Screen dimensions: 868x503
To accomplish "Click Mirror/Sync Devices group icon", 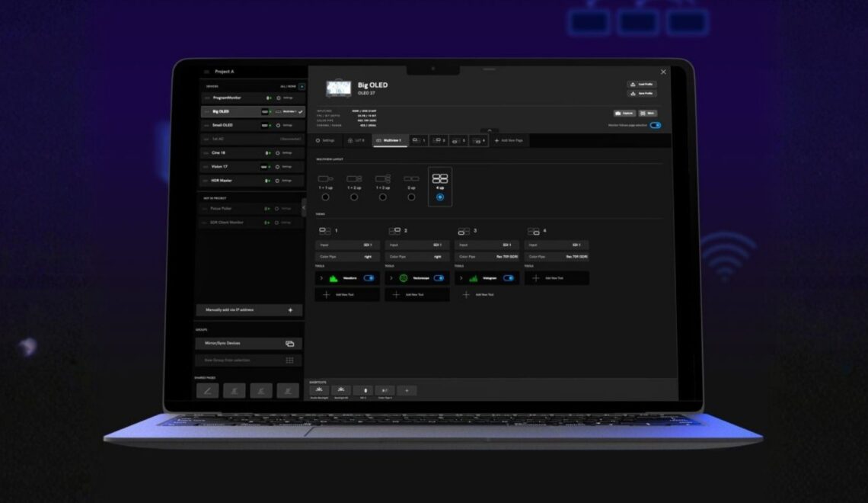I will pos(289,344).
